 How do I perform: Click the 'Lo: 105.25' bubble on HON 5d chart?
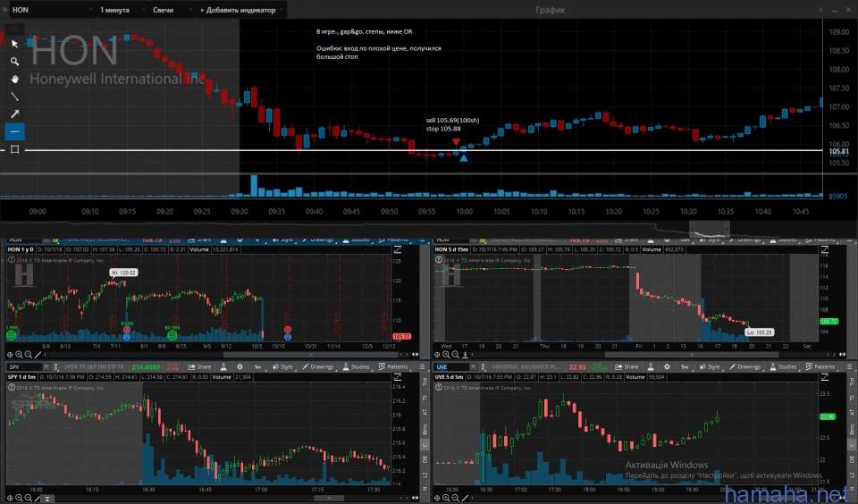click(x=759, y=332)
